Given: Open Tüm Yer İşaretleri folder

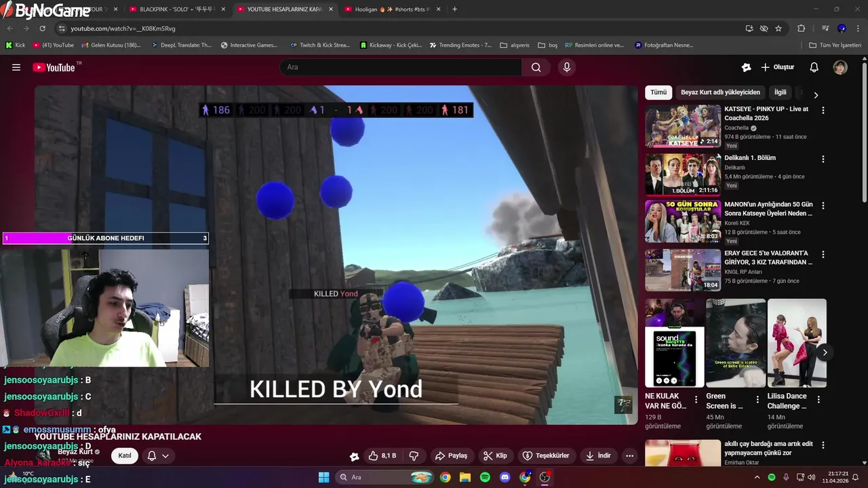Looking at the screenshot, I should [x=835, y=45].
